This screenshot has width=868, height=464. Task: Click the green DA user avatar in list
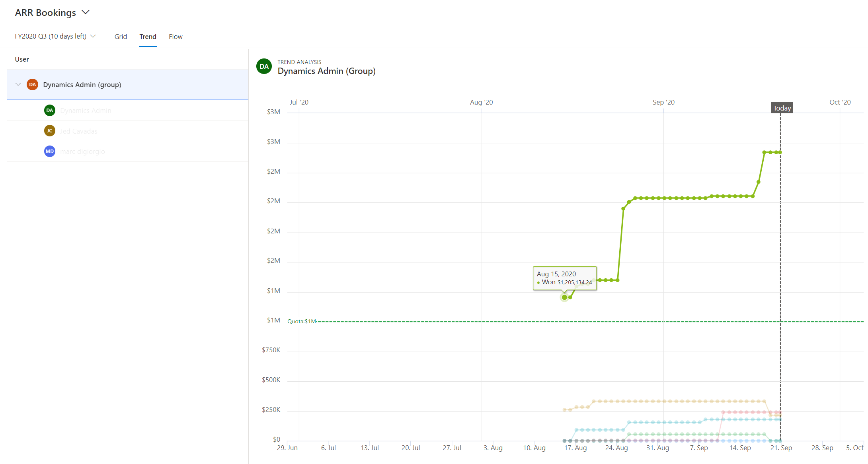click(50, 110)
